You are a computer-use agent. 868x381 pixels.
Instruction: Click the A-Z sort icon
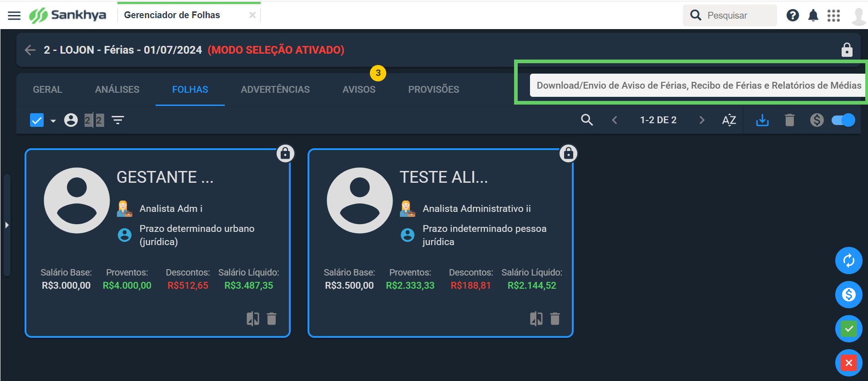(729, 120)
